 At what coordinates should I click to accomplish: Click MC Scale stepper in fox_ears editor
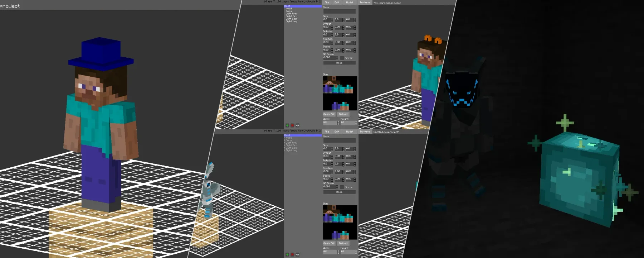coord(337,58)
